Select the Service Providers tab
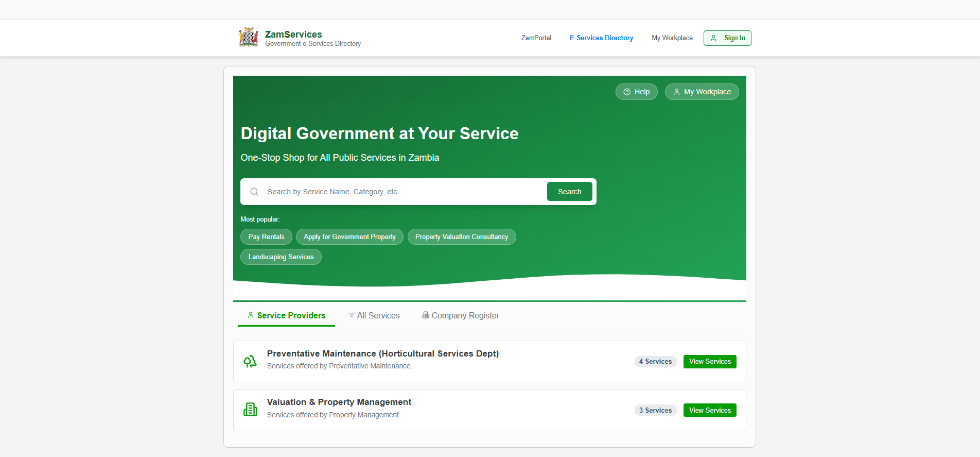 click(286, 315)
